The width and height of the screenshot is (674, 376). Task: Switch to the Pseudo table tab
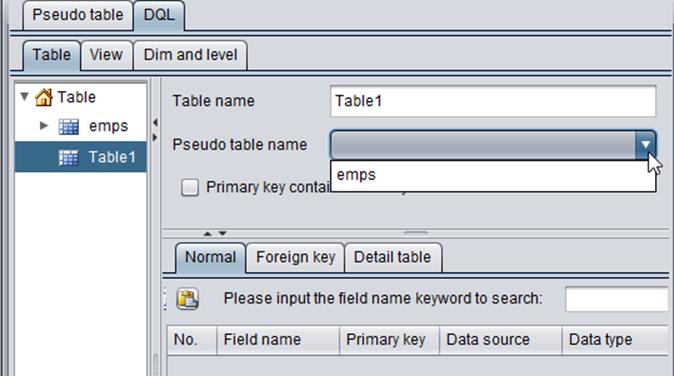78,15
